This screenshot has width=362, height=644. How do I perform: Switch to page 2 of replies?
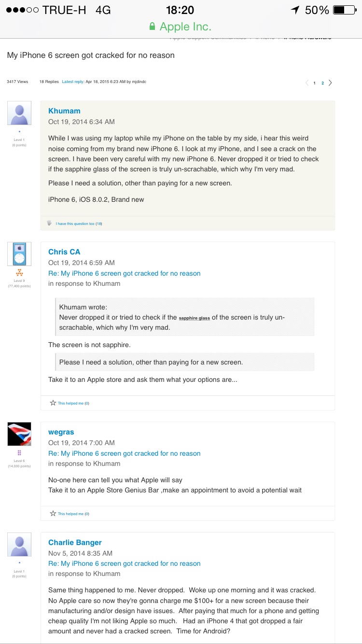(x=322, y=83)
